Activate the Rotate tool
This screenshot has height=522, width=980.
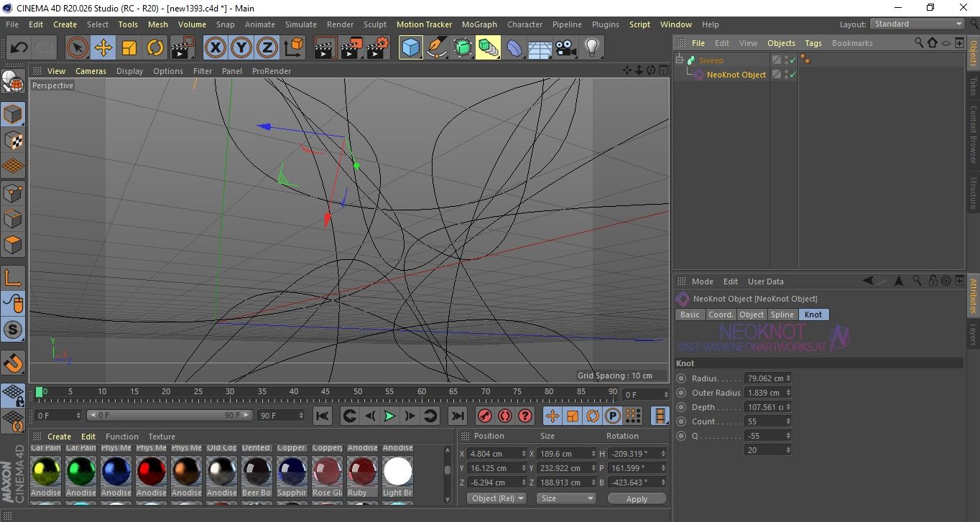pos(155,48)
